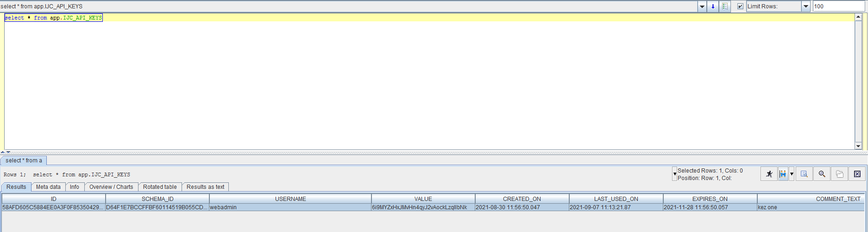Open the SQL history list icon
Viewport: 868px width, 232px height.
pos(725,6)
